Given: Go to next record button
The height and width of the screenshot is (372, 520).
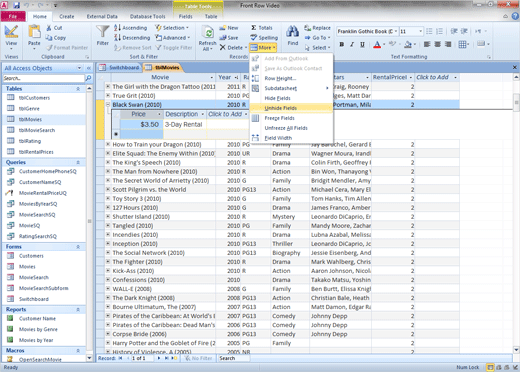Looking at the screenshot, I should coord(159,358).
